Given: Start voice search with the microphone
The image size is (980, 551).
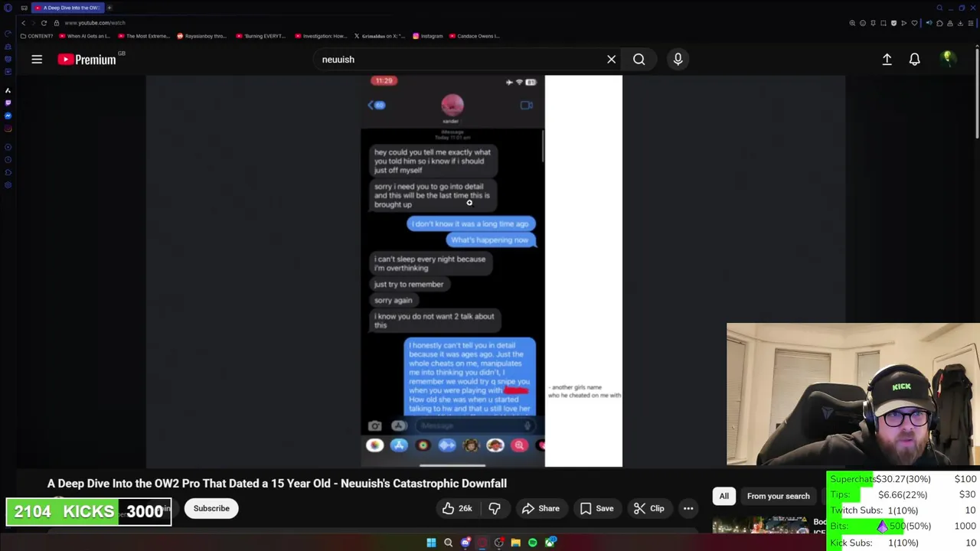Looking at the screenshot, I should pos(678,59).
